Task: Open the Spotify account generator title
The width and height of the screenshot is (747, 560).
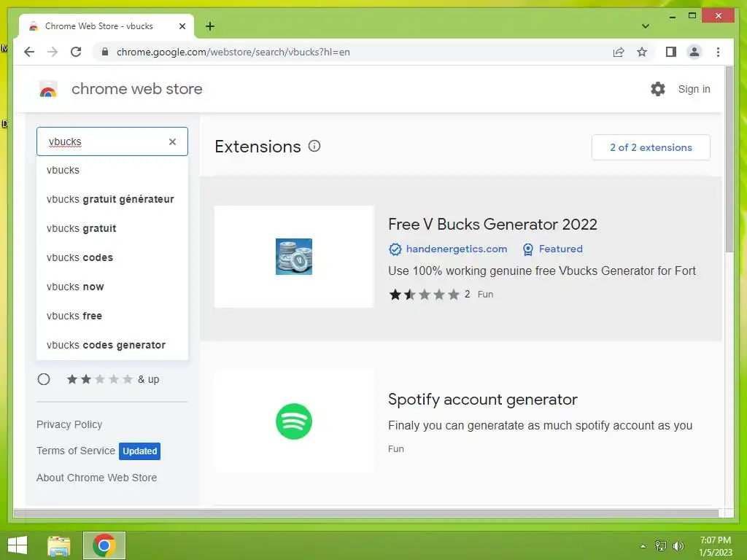Action: pos(483,399)
